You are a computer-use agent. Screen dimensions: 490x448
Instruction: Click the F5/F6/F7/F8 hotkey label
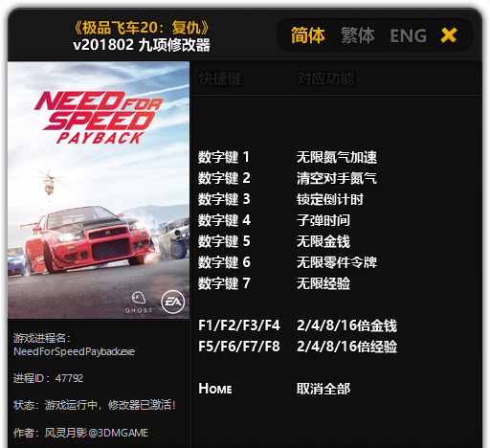coord(239,347)
